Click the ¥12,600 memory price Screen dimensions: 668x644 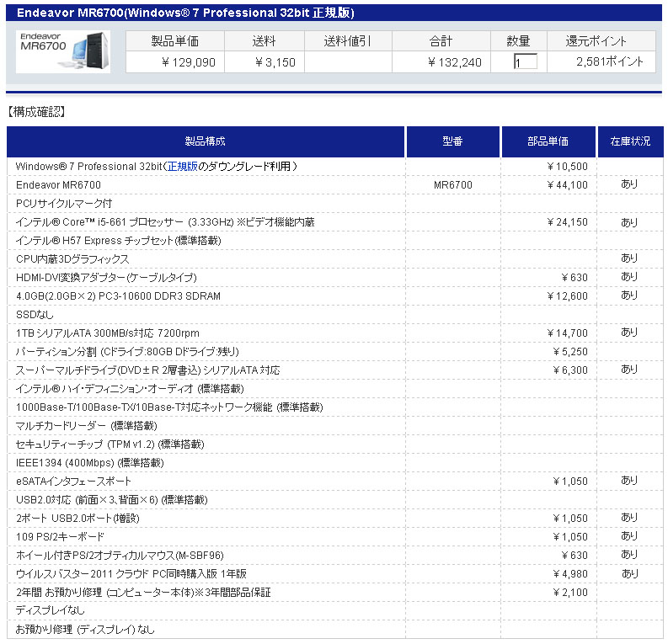[x=568, y=296]
